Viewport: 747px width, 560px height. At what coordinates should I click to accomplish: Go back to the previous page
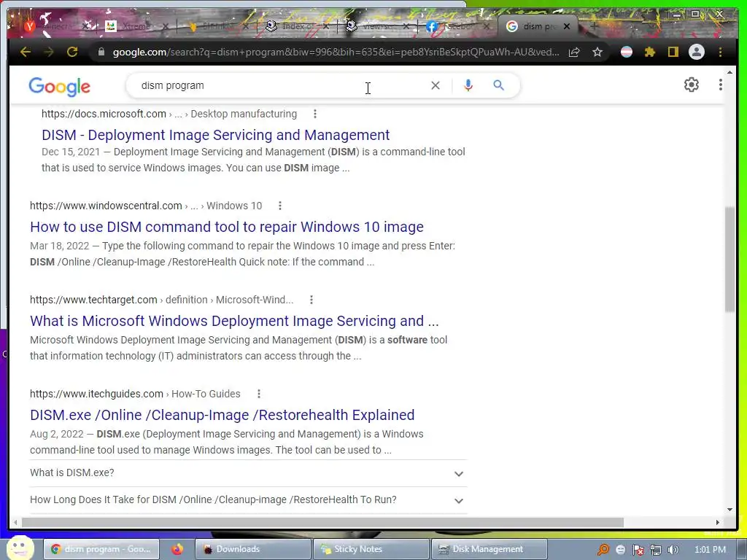click(26, 52)
